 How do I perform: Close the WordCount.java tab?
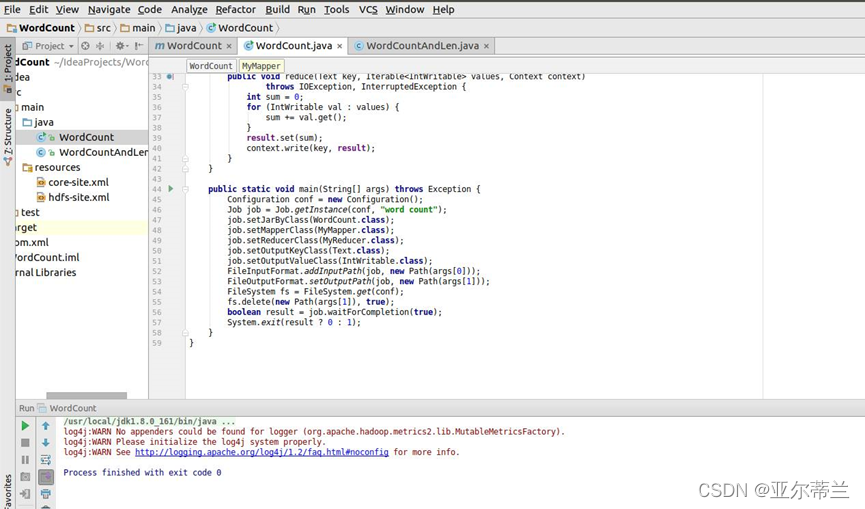pos(339,46)
